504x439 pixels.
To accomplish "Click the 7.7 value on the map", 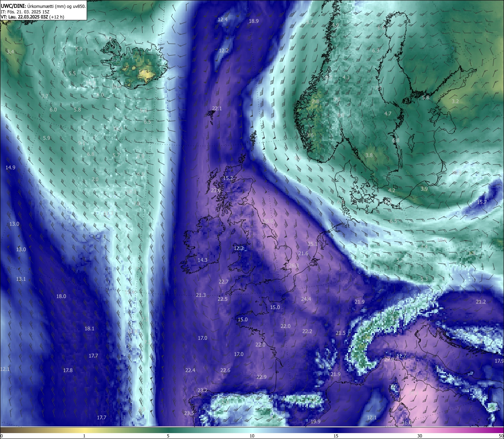I will 45,96.
